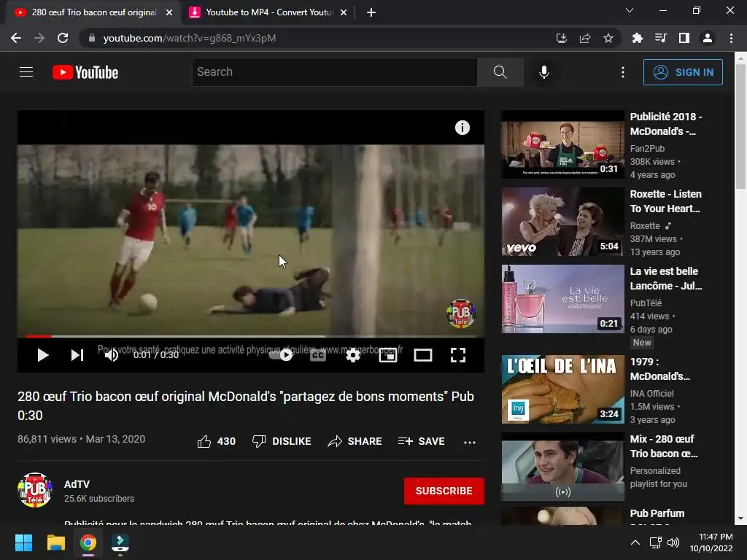Mute the video volume
747x560 pixels.
coord(112,355)
